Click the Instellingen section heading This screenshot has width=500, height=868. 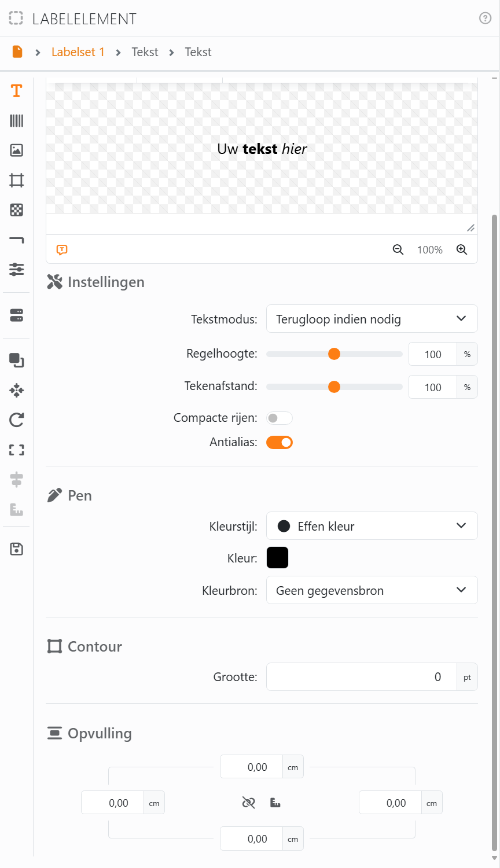(x=95, y=282)
